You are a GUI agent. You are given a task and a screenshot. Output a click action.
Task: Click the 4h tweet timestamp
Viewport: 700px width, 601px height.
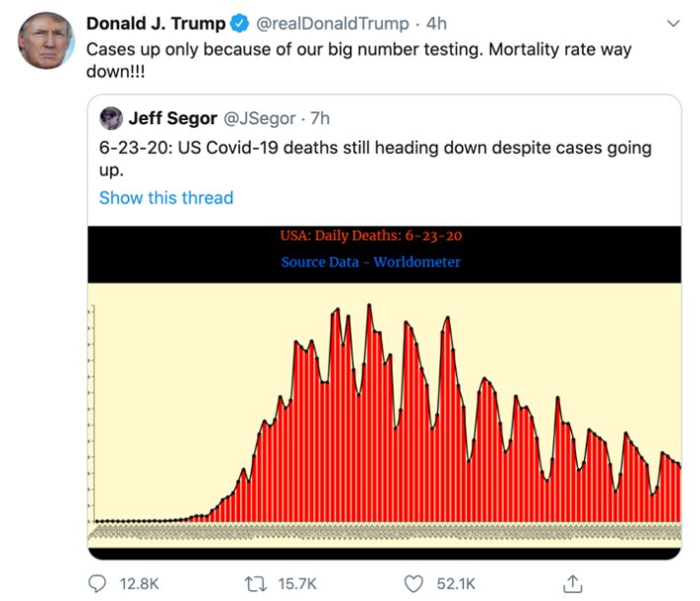pos(437,23)
